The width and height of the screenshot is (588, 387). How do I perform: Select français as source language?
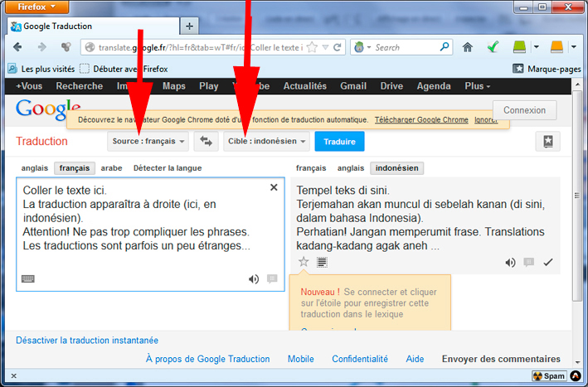tap(75, 168)
